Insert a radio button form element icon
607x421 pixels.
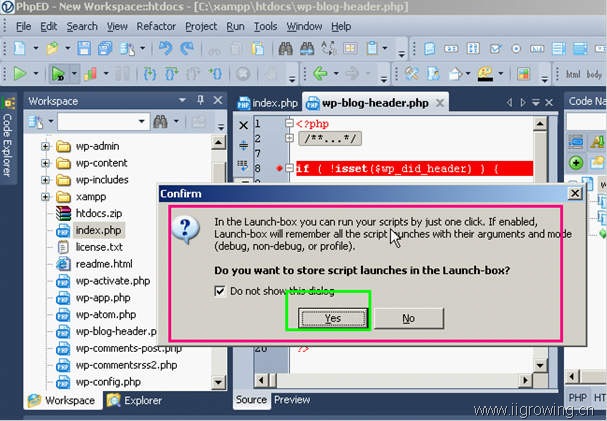click(x=516, y=49)
